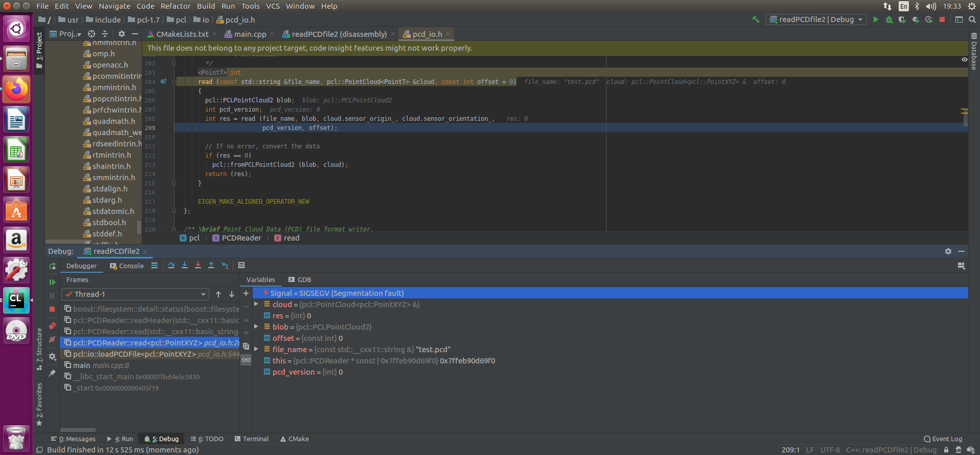Switch to GDB tab
The height and width of the screenshot is (455, 980).
(300, 279)
